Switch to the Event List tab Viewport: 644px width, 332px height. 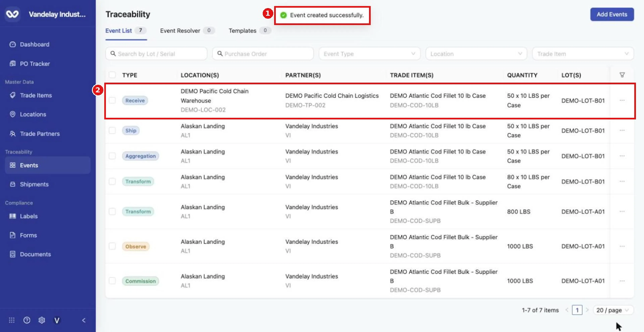click(x=126, y=31)
